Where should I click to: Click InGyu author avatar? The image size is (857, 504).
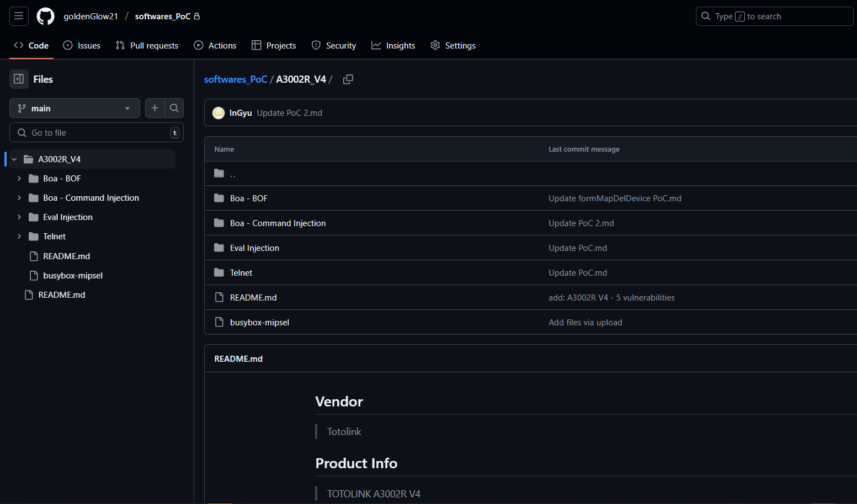click(219, 113)
